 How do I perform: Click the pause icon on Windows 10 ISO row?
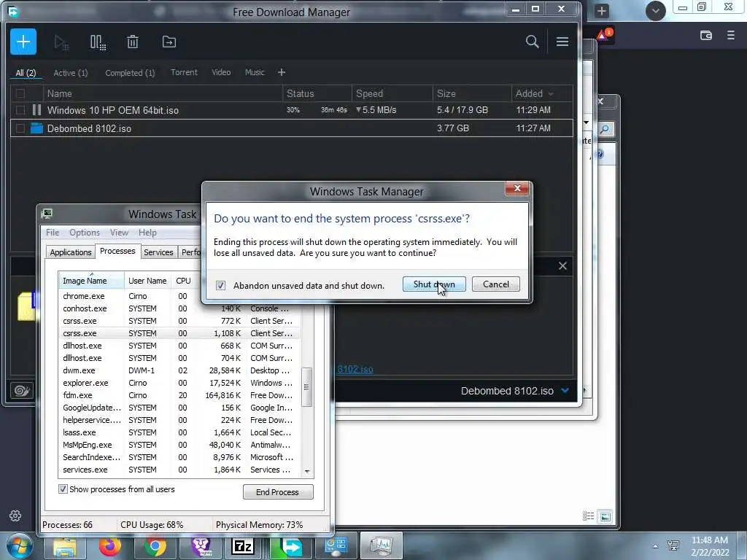pos(36,110)
